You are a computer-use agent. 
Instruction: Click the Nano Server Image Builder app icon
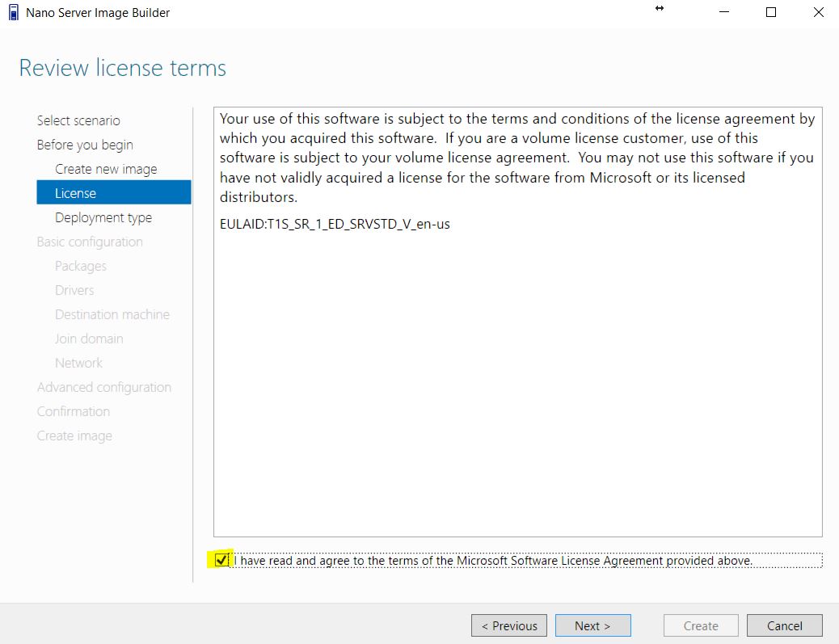click(14, 12)
